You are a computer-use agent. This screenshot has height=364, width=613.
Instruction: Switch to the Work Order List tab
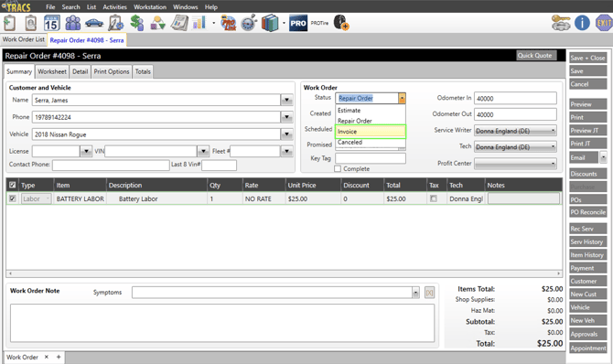24,39
